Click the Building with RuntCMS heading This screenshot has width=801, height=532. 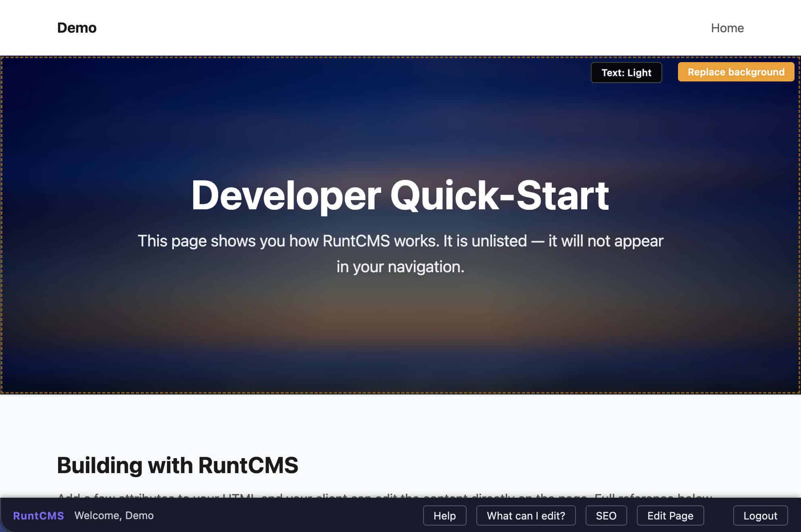178,465
